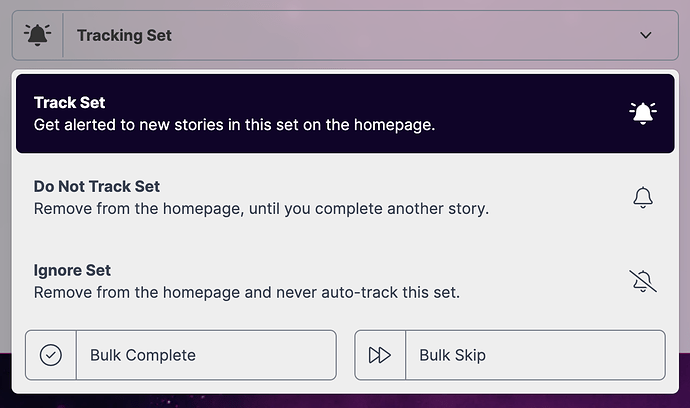This screenshot has width=690, height=408.
Task: Select the Track Set heading
Action: 70,103
